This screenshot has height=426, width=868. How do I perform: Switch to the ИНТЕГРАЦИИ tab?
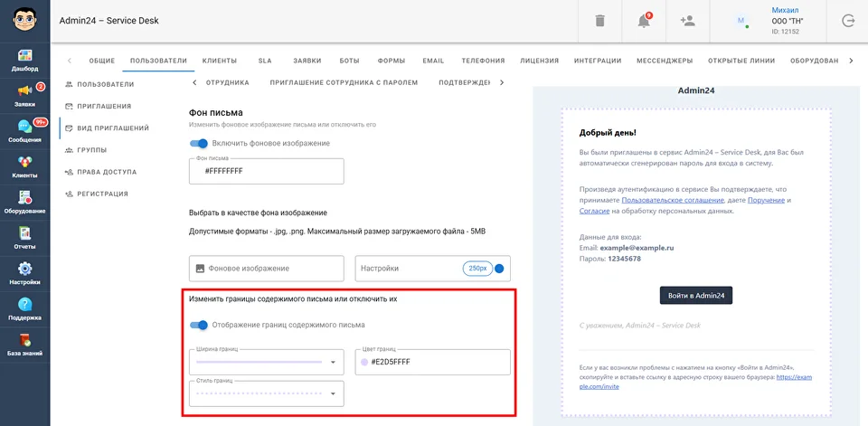click(598, 61)
